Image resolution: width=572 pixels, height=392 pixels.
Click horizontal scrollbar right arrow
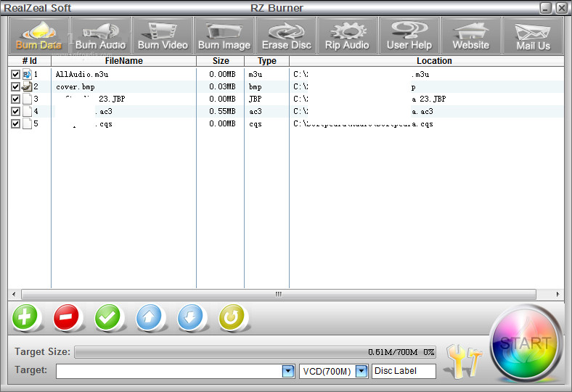click(x=557, y=294)
